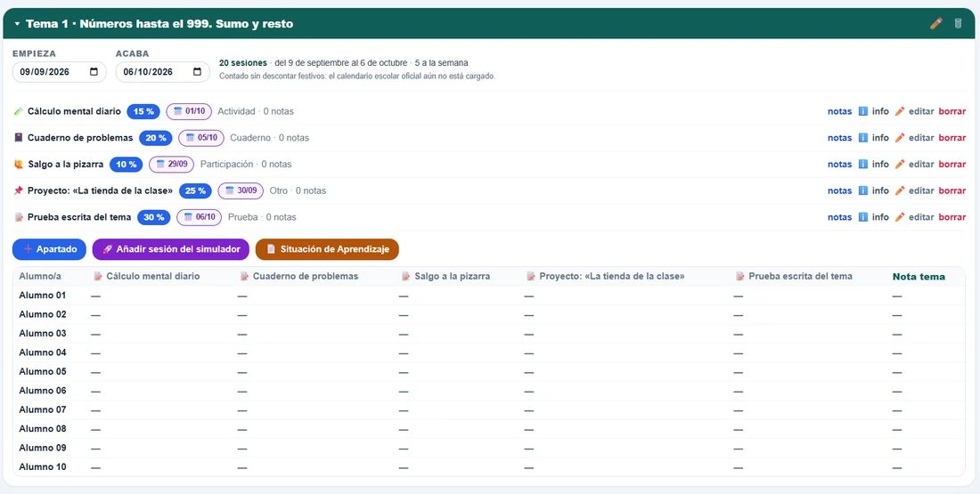
Task: Click Añadir sesión del simulador button
Action: coord(171,249)
